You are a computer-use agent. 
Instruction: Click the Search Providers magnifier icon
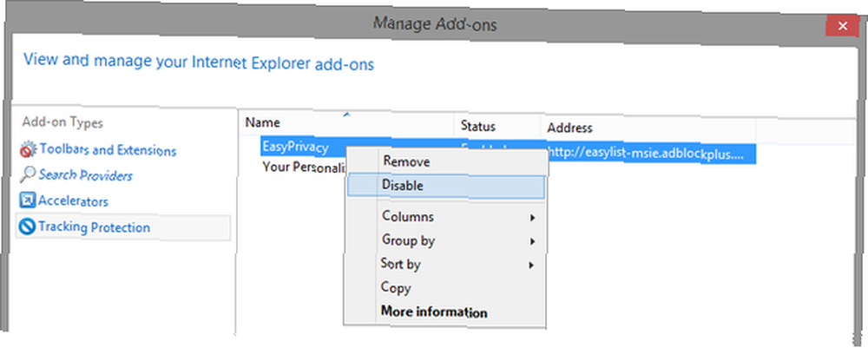[x=27, y=175]
